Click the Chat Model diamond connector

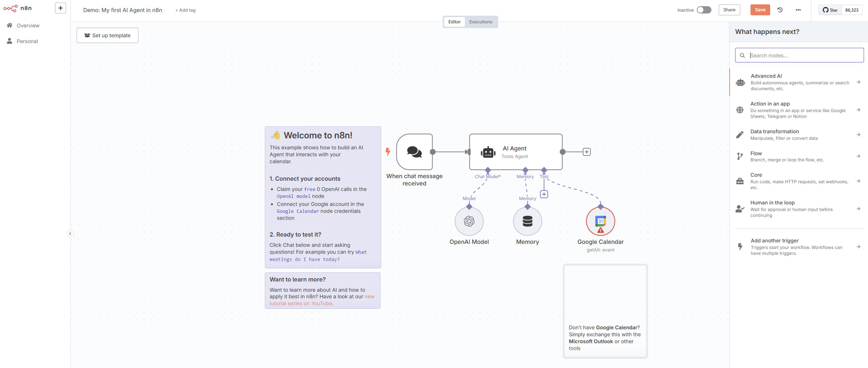point(488,170)
